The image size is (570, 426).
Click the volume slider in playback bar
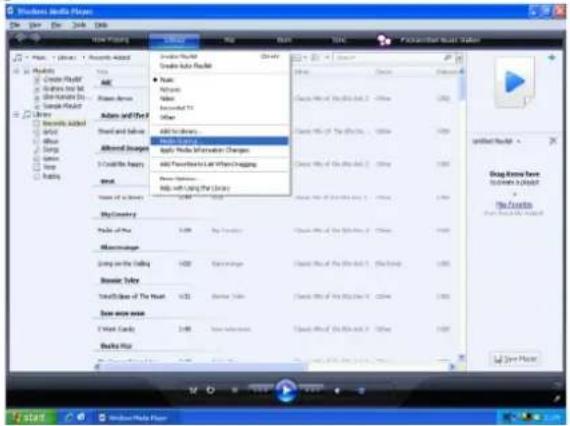tap(361, 391)
